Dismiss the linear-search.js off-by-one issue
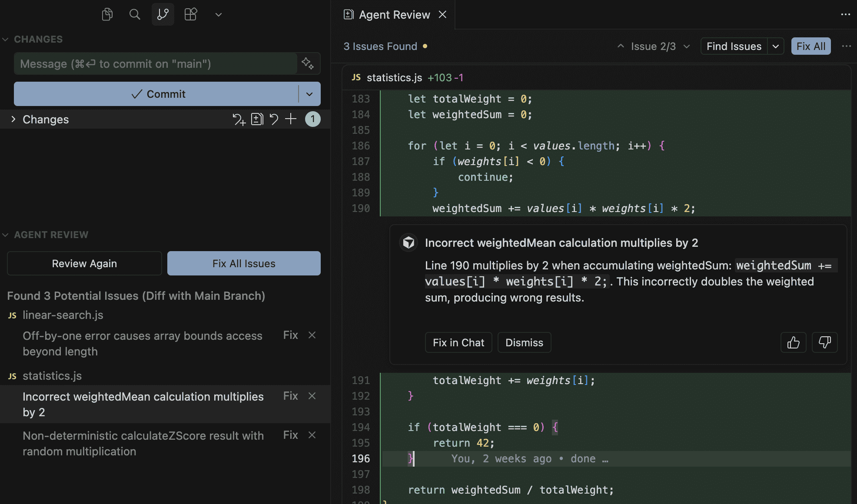 [312, 335]
